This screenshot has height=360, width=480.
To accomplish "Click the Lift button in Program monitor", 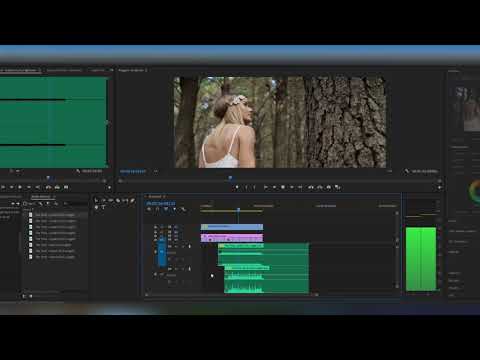I will (x=311, y=187).
